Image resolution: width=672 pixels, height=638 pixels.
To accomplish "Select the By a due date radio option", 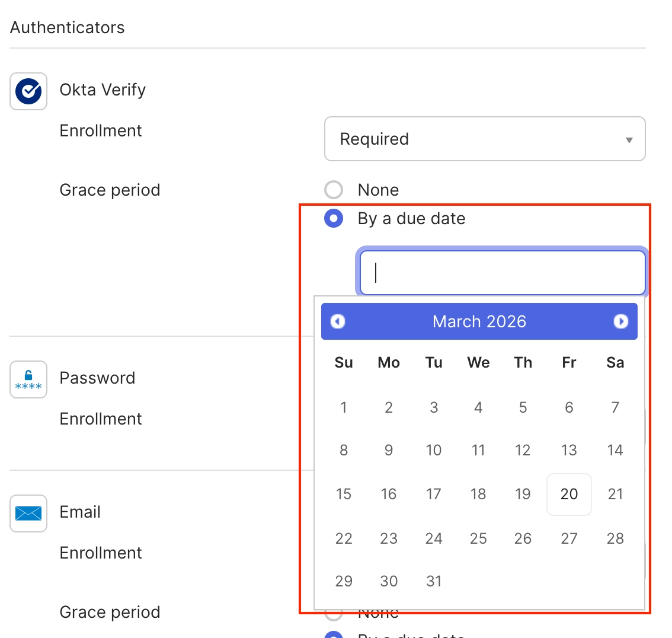I will (334, 219).
